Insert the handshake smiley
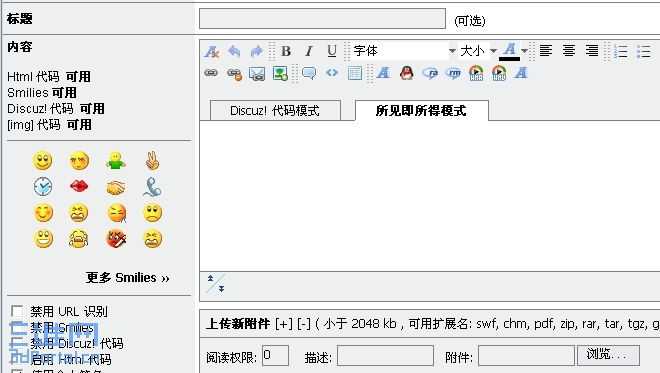This screenshot has height=373, width=660. tap(116, 187)
